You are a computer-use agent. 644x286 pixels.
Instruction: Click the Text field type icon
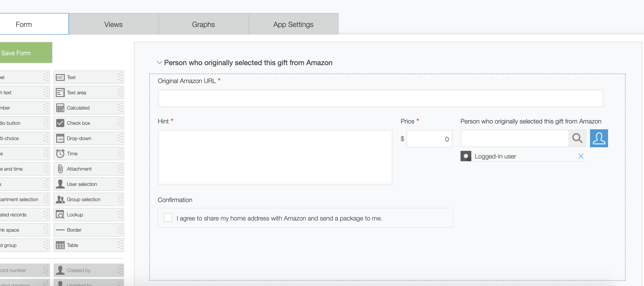[60, 77]
